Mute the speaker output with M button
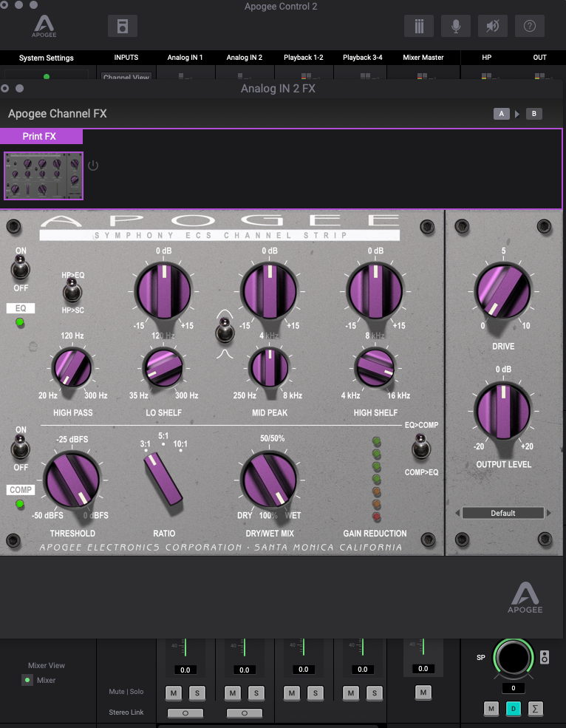566x728 pixels. point(491,709)
